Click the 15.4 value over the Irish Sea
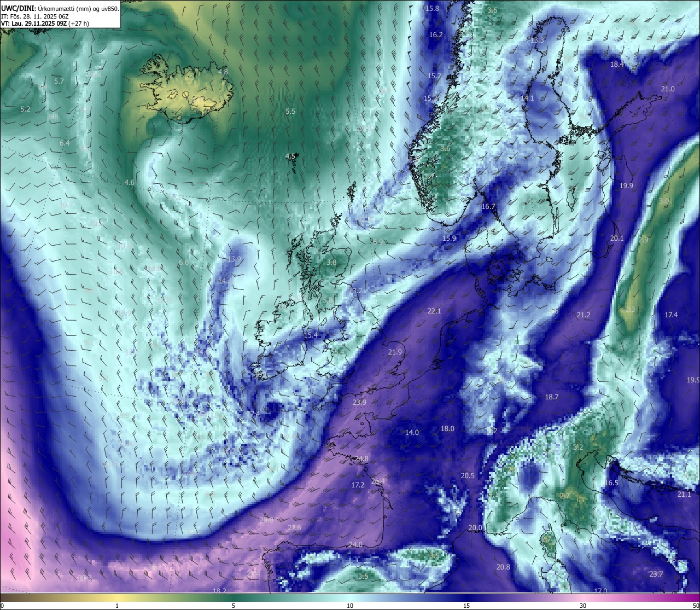The height and width of the screenshot is (610, 700). click(x=311, y=335)
